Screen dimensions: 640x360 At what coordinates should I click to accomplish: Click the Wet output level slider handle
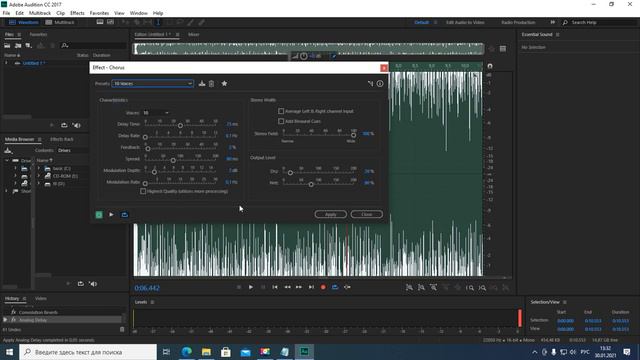click(311, 184)
